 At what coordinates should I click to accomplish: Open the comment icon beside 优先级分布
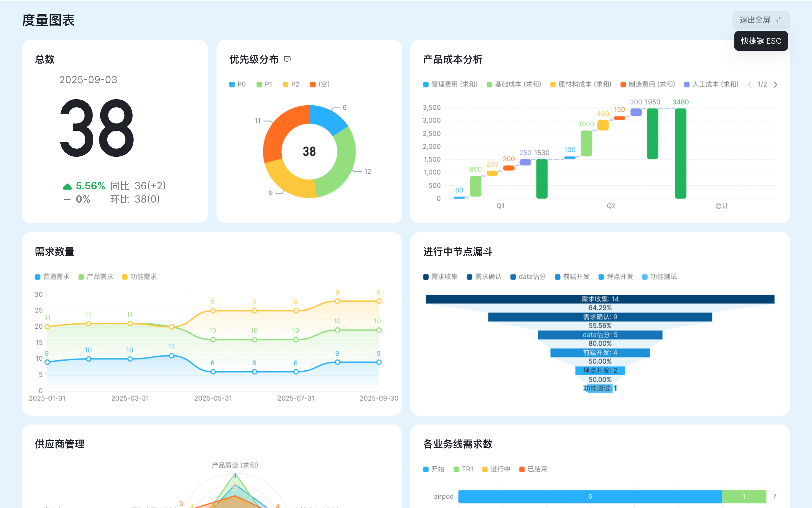(287, 59)
